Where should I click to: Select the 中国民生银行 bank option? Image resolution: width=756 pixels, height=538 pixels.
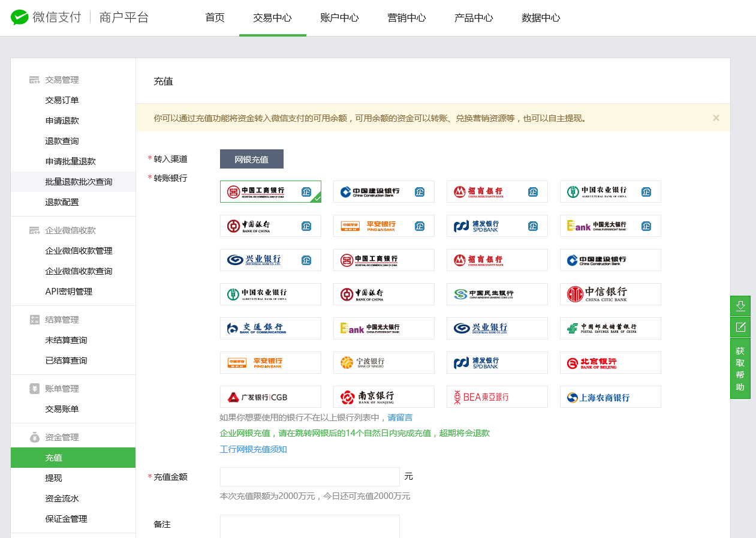pyautogui.click(x=497, y=294)
